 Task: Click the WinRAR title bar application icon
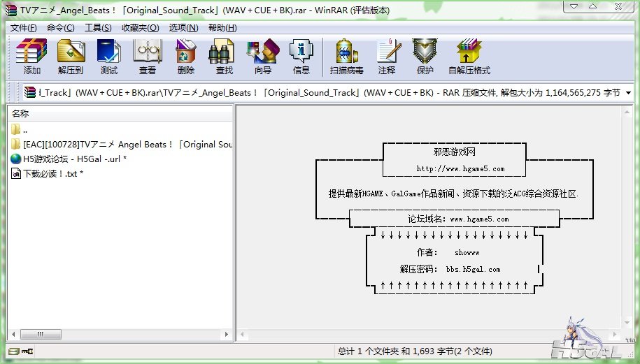tap(11, 10)
